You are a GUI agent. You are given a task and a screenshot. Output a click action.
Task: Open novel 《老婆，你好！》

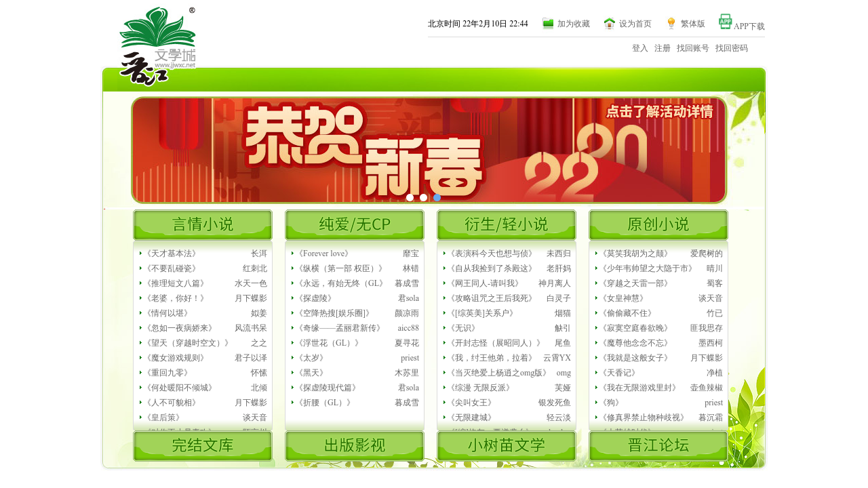pos(174,298)
